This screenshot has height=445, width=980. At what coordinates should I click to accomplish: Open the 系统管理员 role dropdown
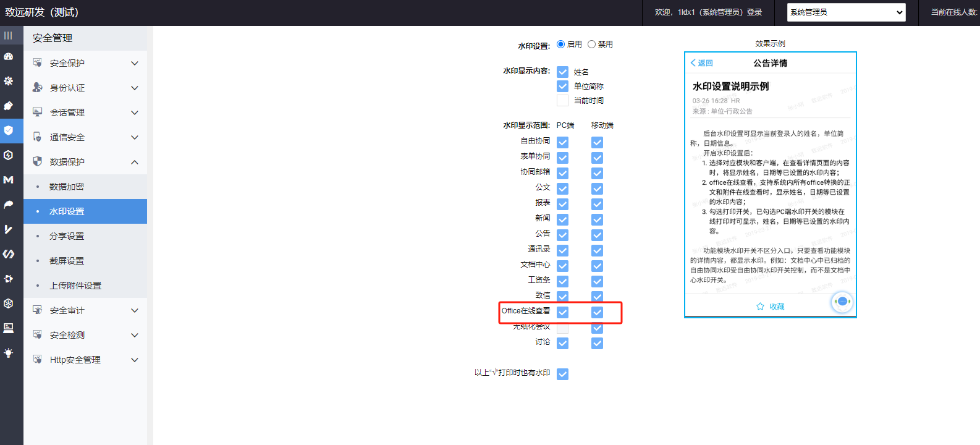point(847,12)
